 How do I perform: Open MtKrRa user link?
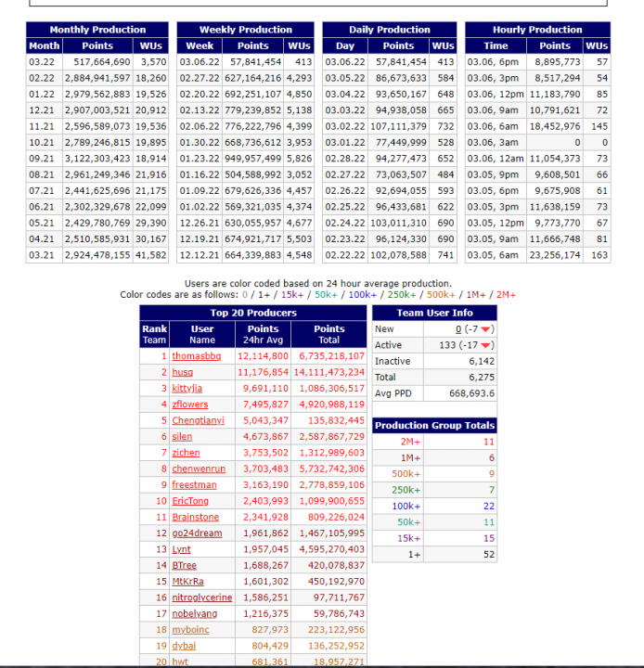click(188, 582)
